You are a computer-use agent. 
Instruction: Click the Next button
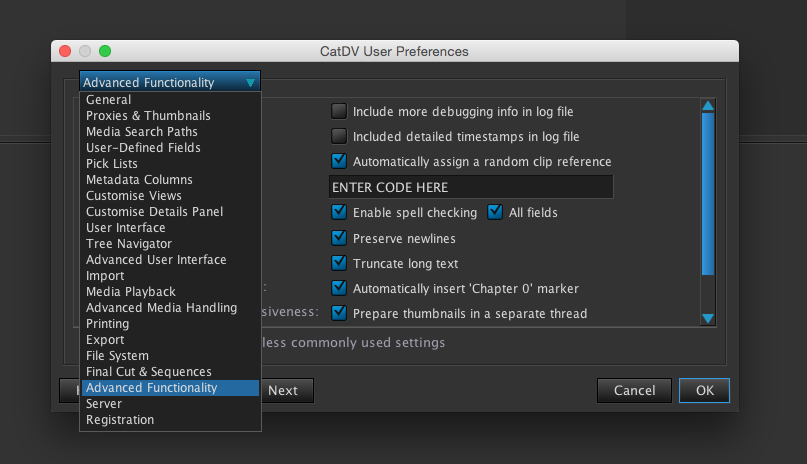tap(283, 390)
